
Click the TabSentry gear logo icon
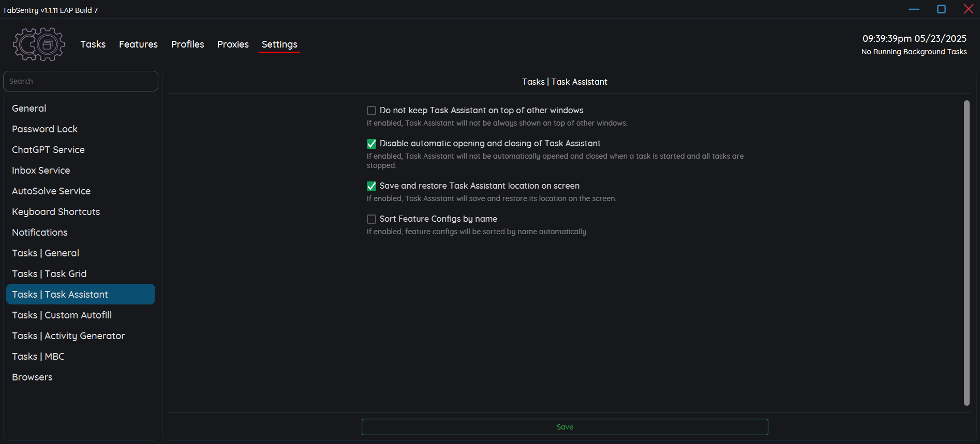point(39,44)
